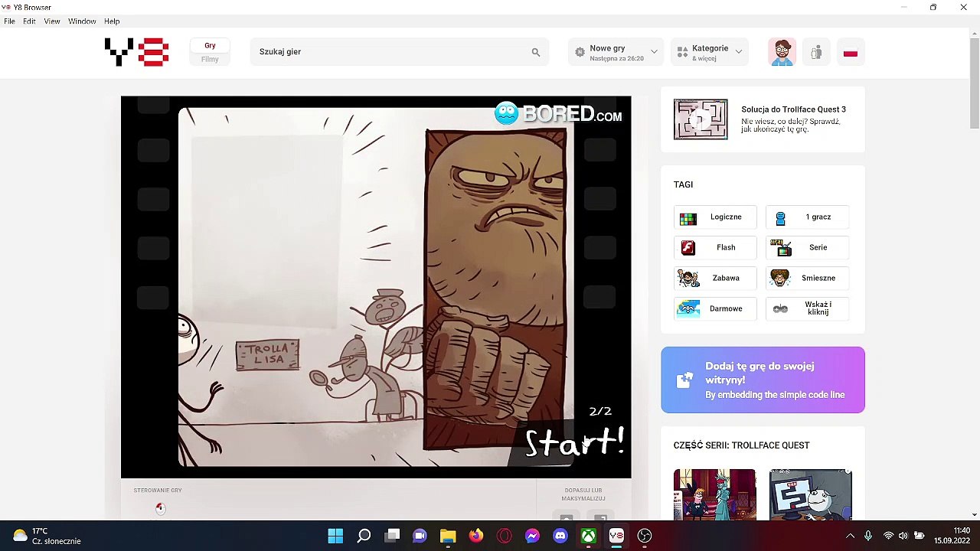Expand the Nowe gry dropdown
The image size is (980, 551).
pos(654,52)
